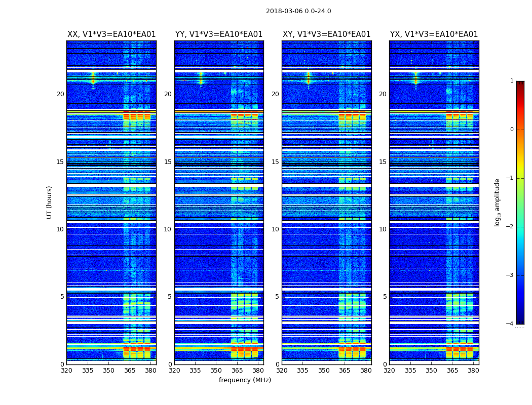Click the colorbar tick label "−4"
The height and width of the screenshot is (405, 532).
[x=510, y=323]
